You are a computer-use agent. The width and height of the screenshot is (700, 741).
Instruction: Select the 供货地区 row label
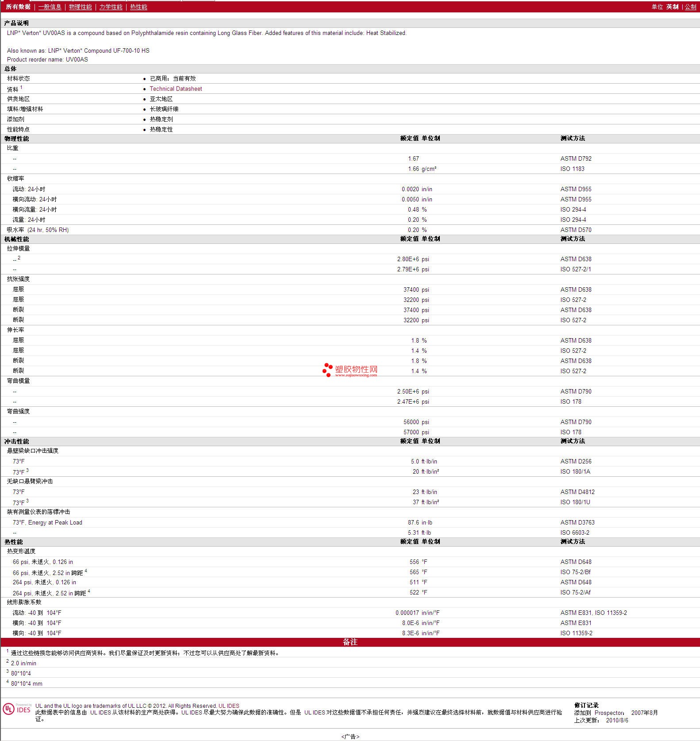click(x=19, y=99)
